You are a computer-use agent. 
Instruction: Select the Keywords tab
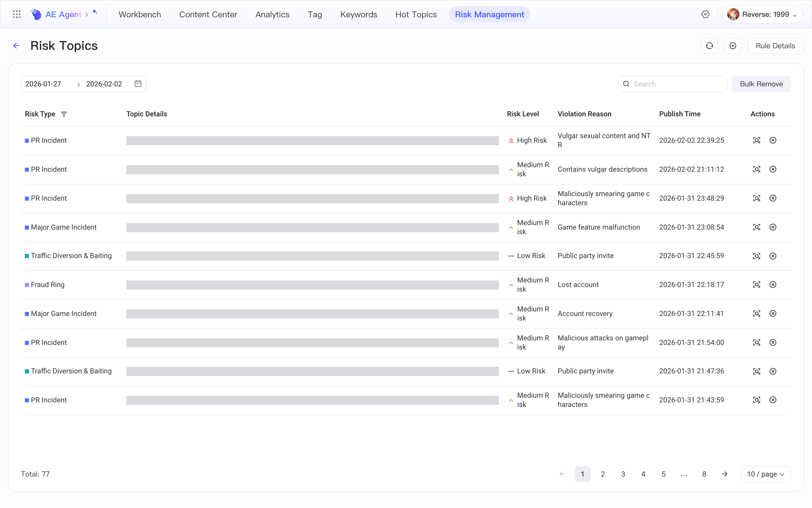[x=359, y=14]
